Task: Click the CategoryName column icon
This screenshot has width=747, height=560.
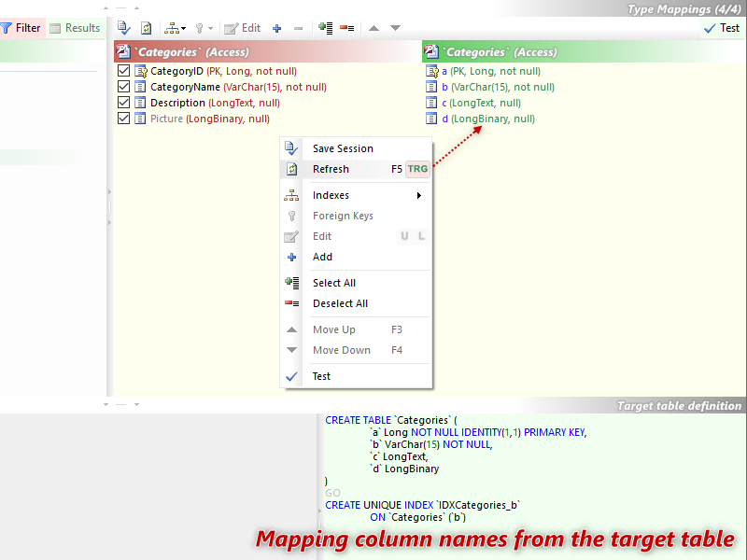Action: pyautogui.click(x=140, y=87)
